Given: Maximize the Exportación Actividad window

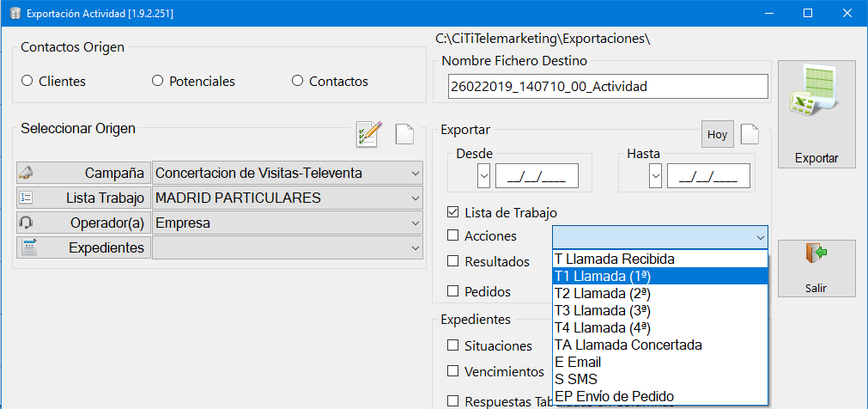Looking at the screenshot, I should pyautogui.click(x=808, y=13).
